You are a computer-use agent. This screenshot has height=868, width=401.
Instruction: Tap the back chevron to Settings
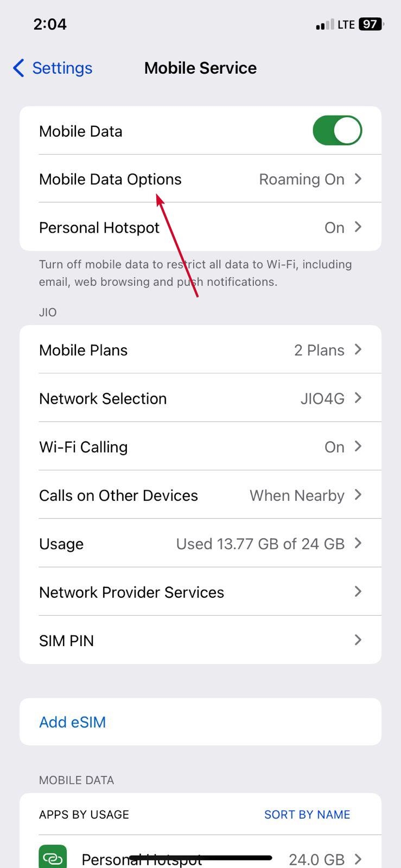[x=18, y=68]
